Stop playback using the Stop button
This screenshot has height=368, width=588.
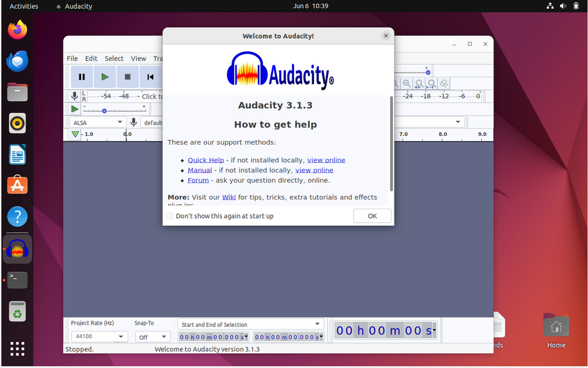127,77
